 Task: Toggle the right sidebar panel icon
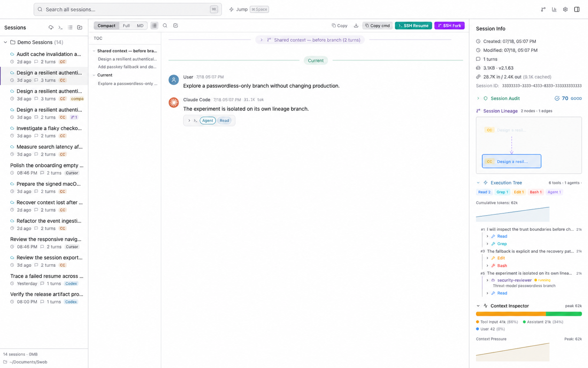[577, 9]
